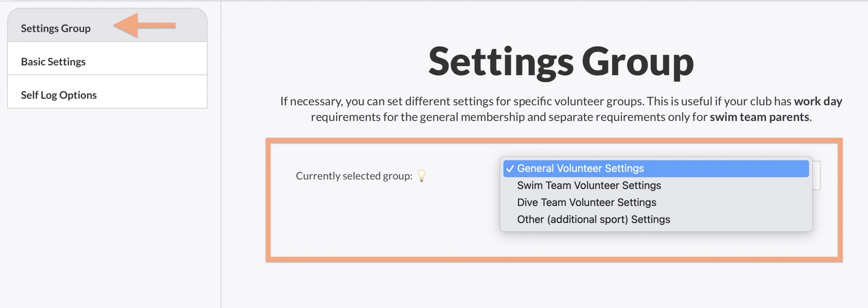Screen dimensions: 868x308
Task: Click the orange arrow pointing at Settings Group
Action: coord(144,25)
